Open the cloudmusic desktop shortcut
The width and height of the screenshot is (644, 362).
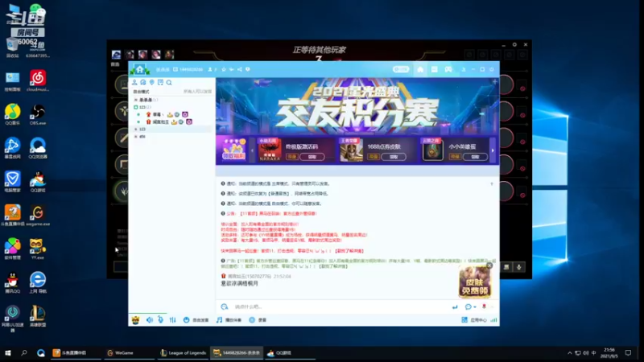click(38, 80)
